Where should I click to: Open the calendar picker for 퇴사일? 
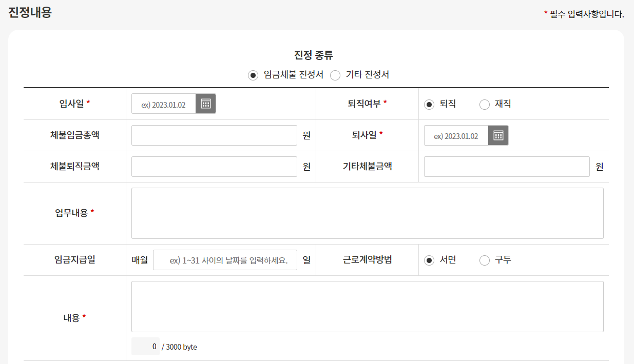click(x=498, y=135)
